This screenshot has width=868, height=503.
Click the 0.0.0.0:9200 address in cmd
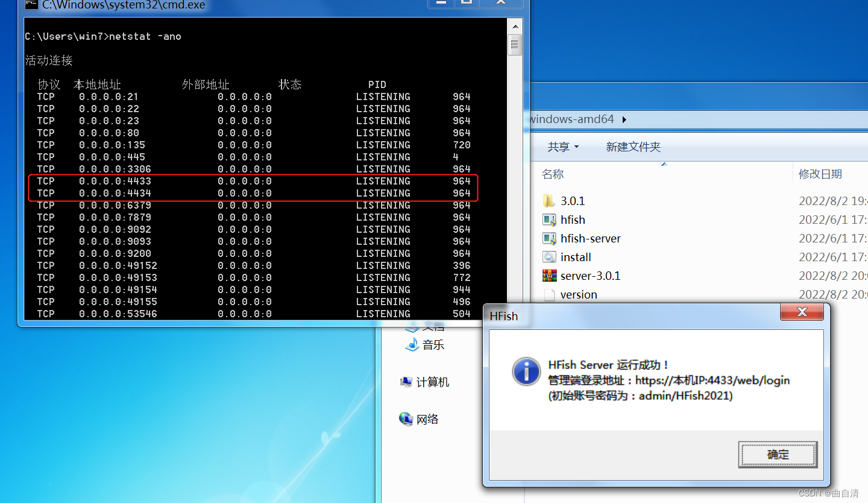click(115, 253)
